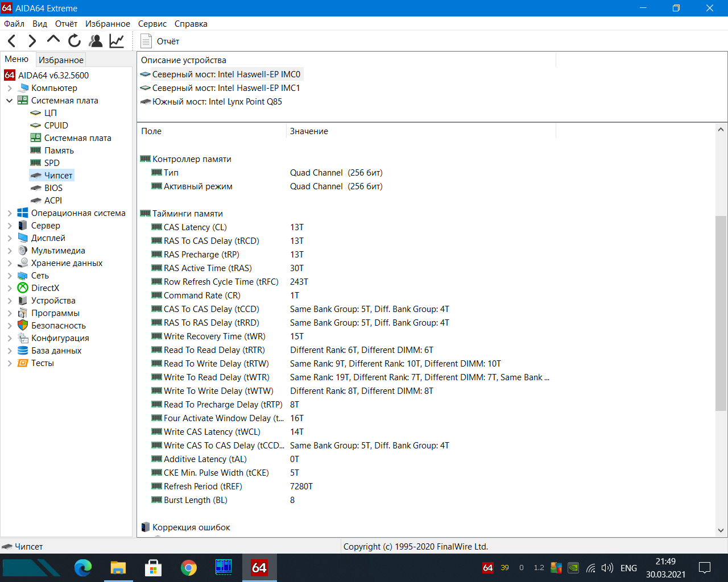Expand the Компьютер tree node
Screen dimensions: 728x582
(10, 88)
